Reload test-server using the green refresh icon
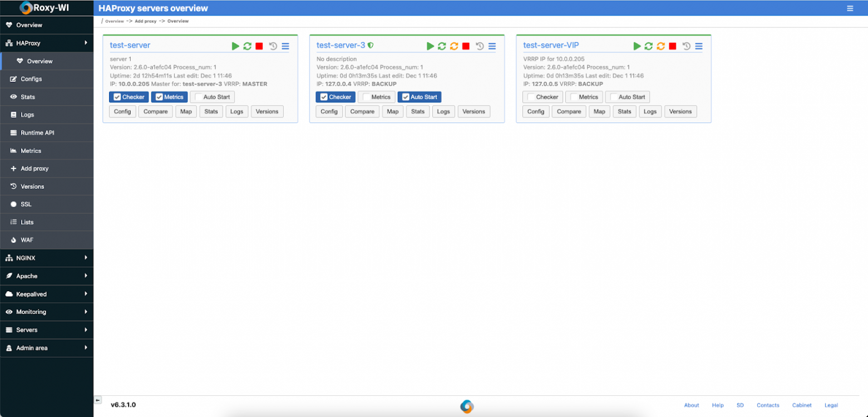The height and width of the screenshot is (417, 868). 248,46
